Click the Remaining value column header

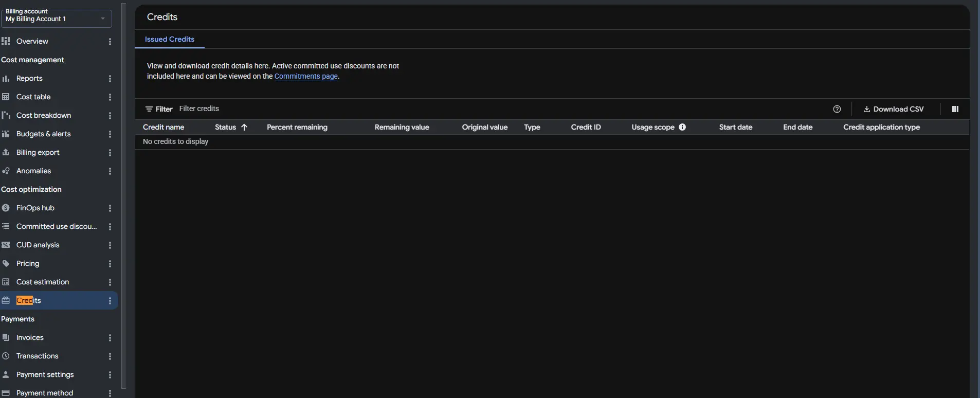click(x=402, y=127)
